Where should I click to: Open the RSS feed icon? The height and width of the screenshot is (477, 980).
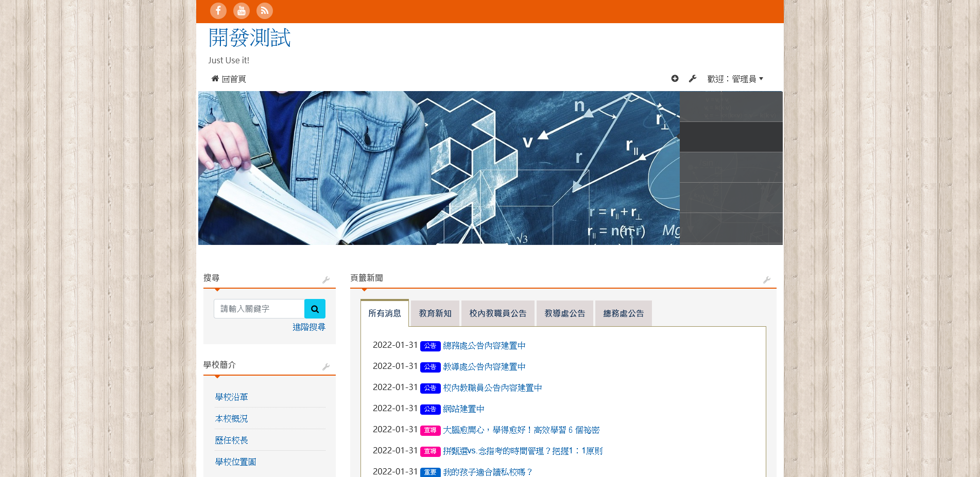(x=264, y=11)
